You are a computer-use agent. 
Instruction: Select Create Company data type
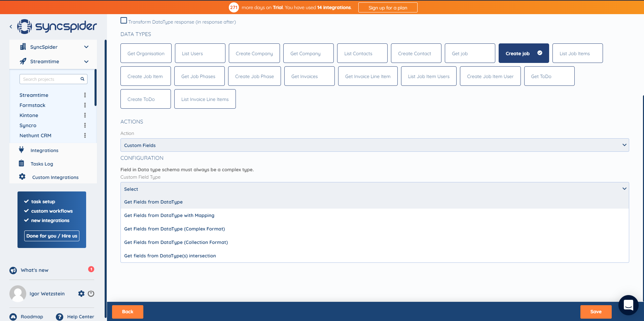click(254, 53)
